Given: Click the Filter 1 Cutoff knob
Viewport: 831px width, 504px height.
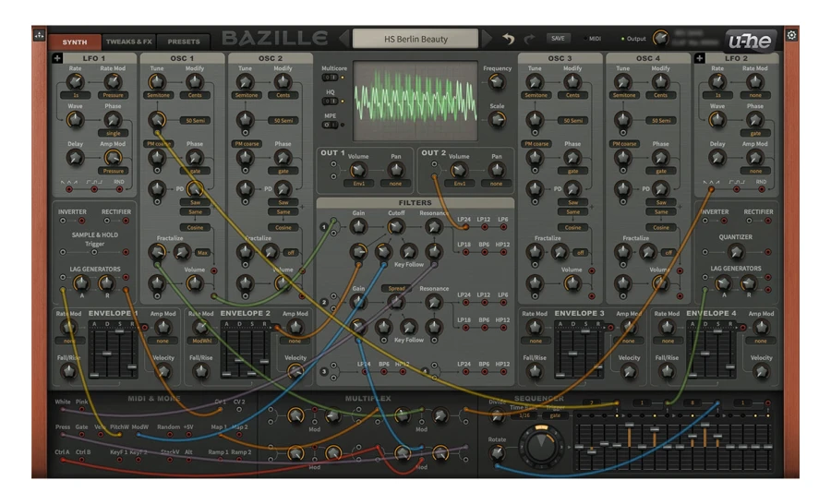Looking at the screenshot, I should click(x=395, y=227).
